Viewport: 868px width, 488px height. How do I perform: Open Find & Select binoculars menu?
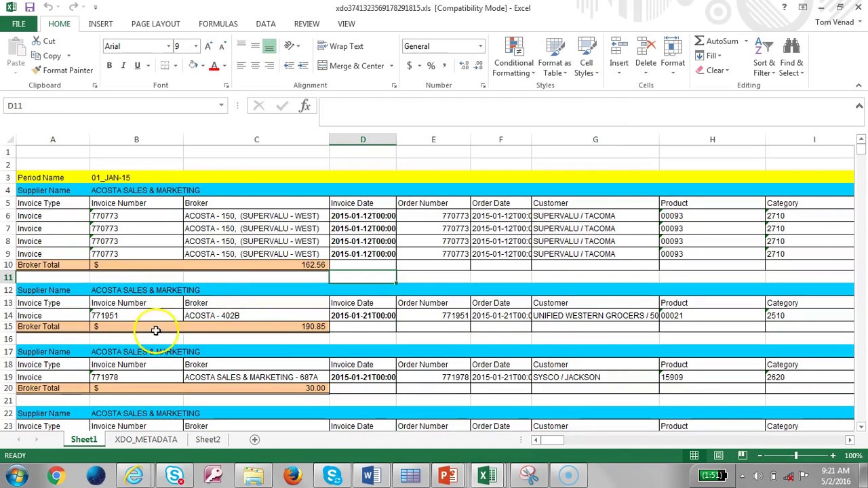pyautogui.click(x=791, y=57)
